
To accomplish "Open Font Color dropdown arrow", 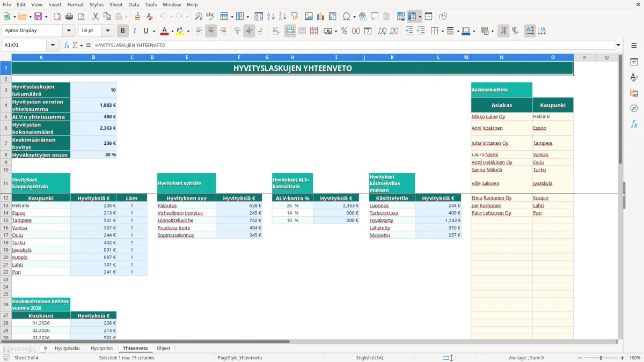I will 172,31.
